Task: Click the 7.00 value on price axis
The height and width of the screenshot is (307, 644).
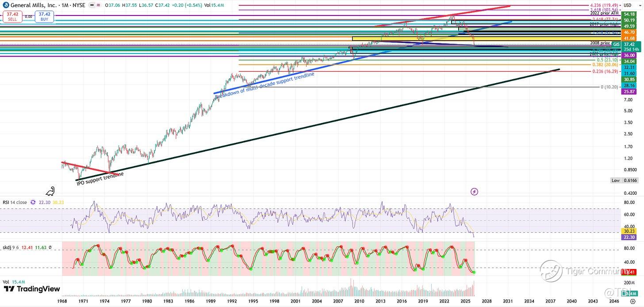Action: (x=628, y=100)
